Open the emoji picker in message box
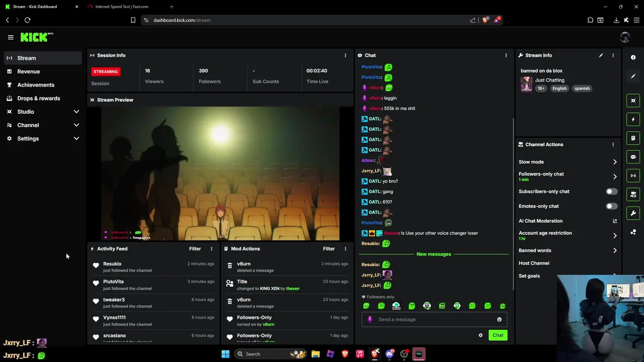Screen dimensions: 644x362 [499, 319]
